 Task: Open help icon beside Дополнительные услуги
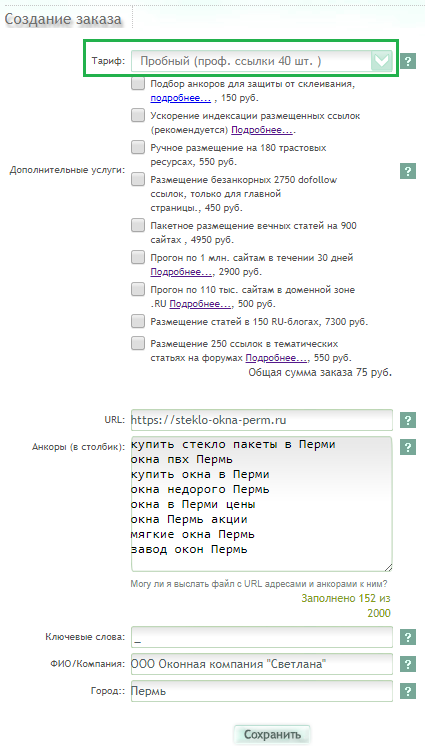click(408, 171)
